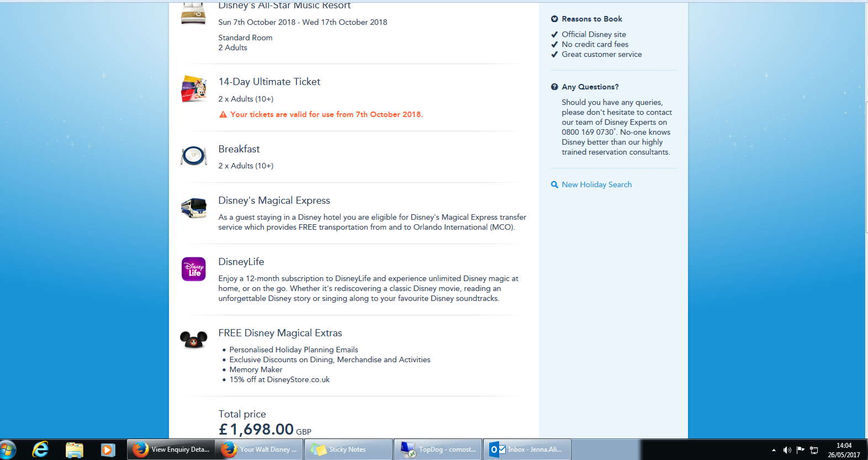
Task: Click 2 x Adults (10+) under Breakfast
Action: point(246,166)
